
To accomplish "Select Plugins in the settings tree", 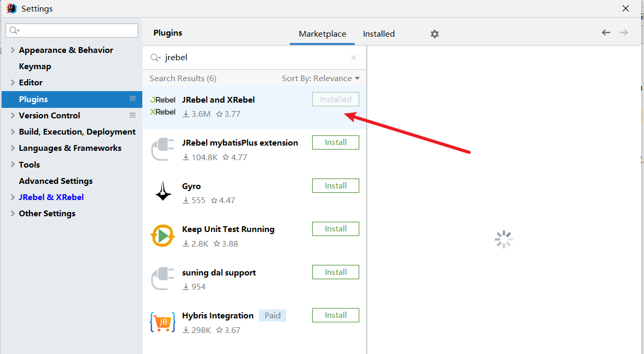I will point(72,99).
